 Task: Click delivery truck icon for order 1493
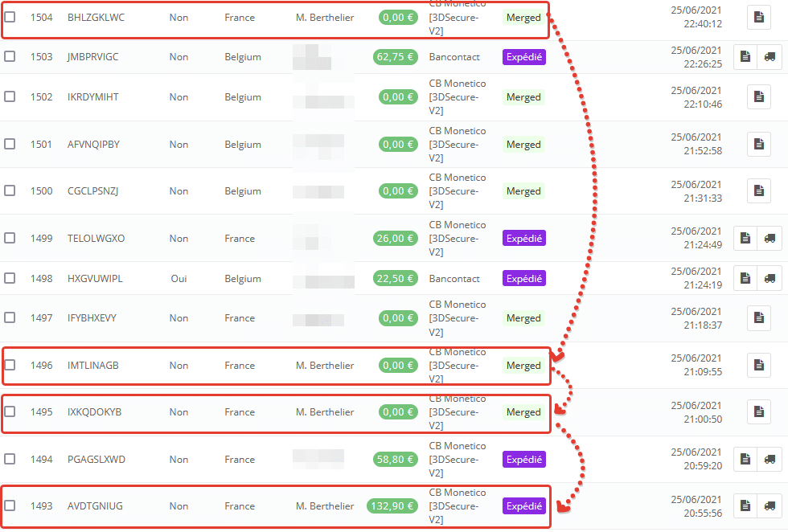[x=770, y=505]
